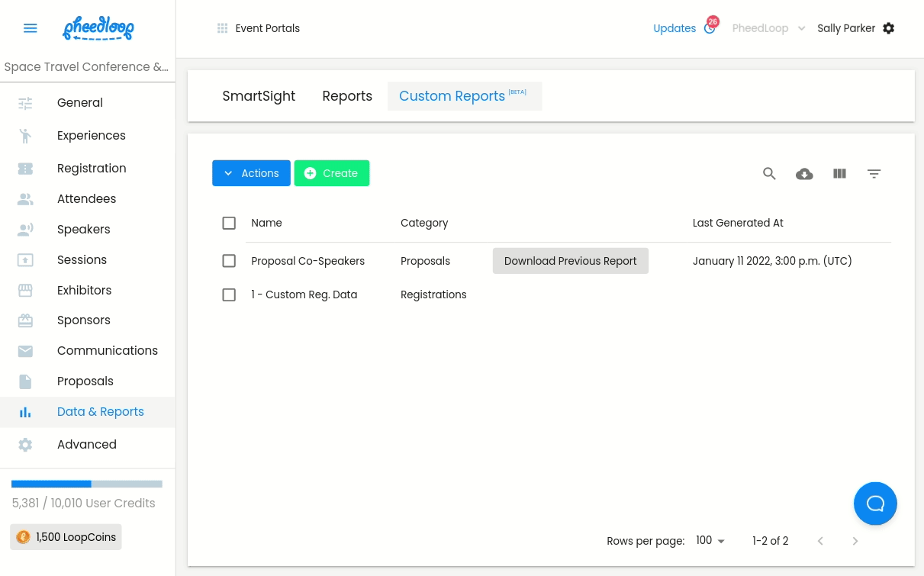Click the Sessions upload-style icon
The height and width of the screenshot is (576, 924).
(x=25, y=259)
